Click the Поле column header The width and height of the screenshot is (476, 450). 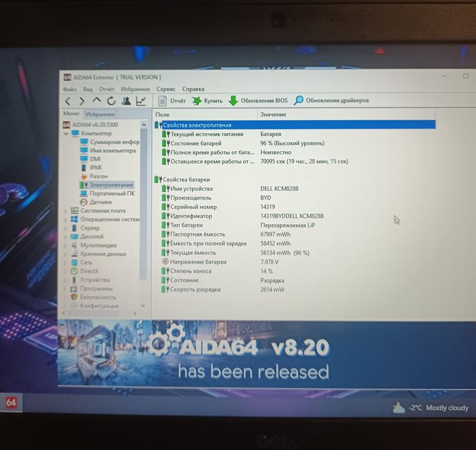tap(205, 115)
